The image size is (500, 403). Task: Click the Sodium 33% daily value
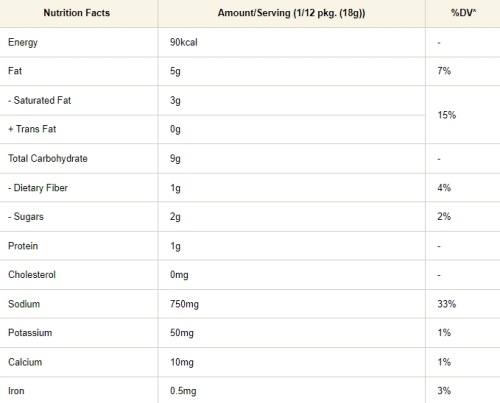447,304
